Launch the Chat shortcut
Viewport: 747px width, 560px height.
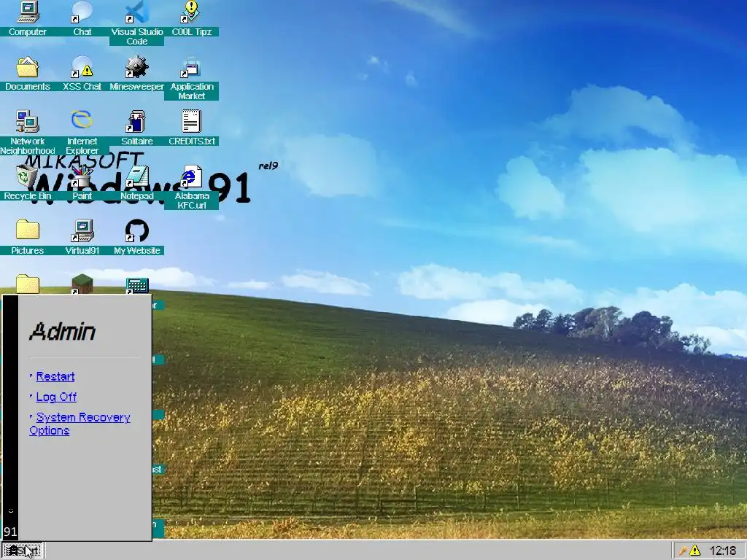82,19
